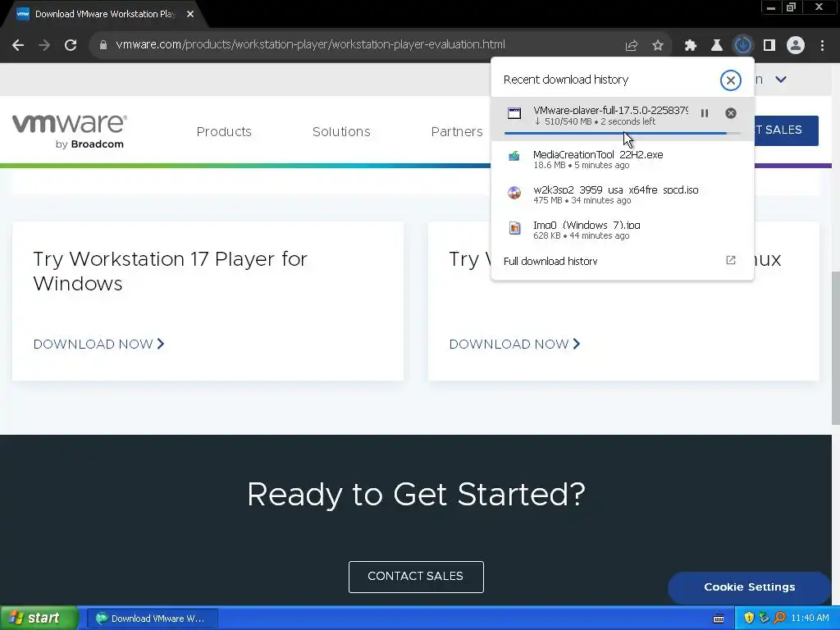Open the Windows Start menu
Screen dimensions: 840x630
[x=38, y=619]
